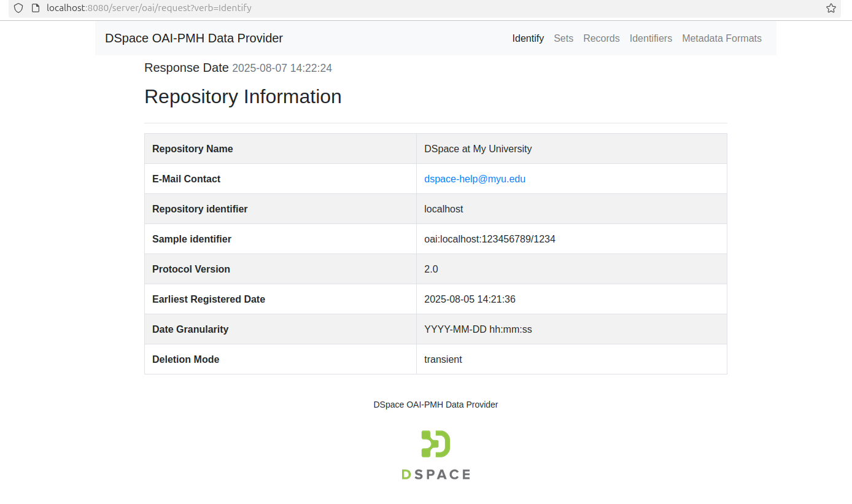Open the Identify nav item
The image size is (852, 504).
coord(528,38)
